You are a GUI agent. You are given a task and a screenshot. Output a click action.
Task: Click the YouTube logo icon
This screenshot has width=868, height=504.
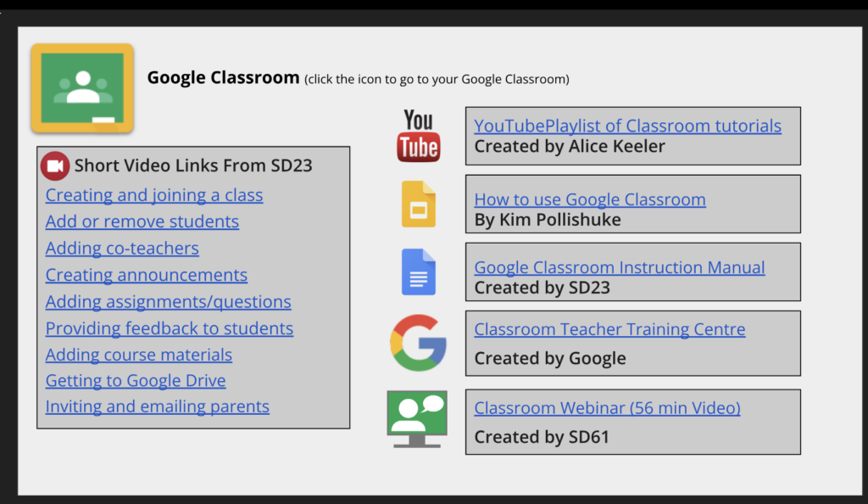coord(418,136)
